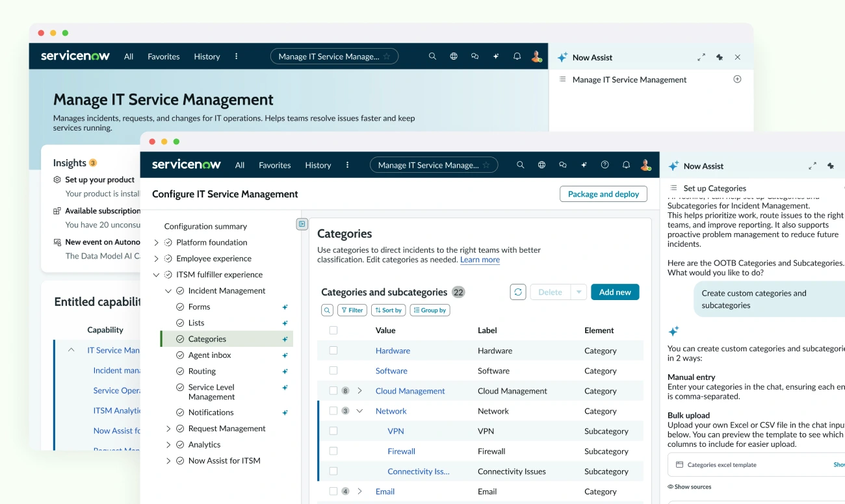Click Now Assist sparkle beside Forms

(x=285, y=307)
